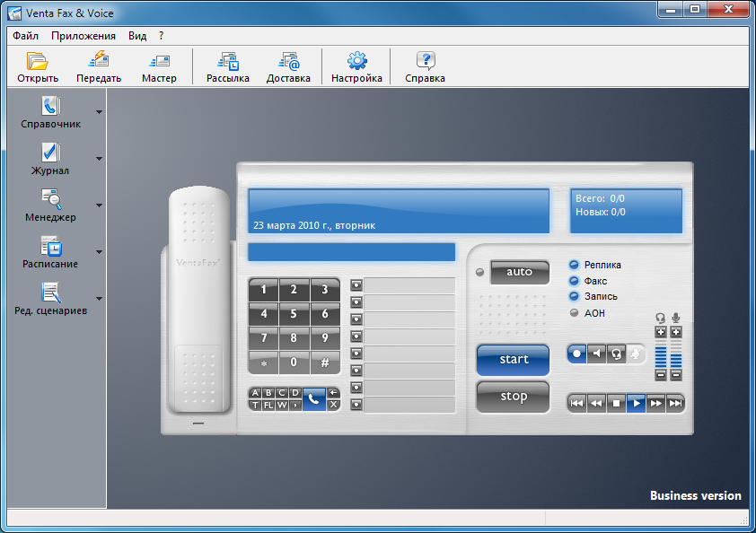Increase headphone volume with plus button
Image resolution: width=756 pixels, height=533 pixels.
[x=661, y=332]
